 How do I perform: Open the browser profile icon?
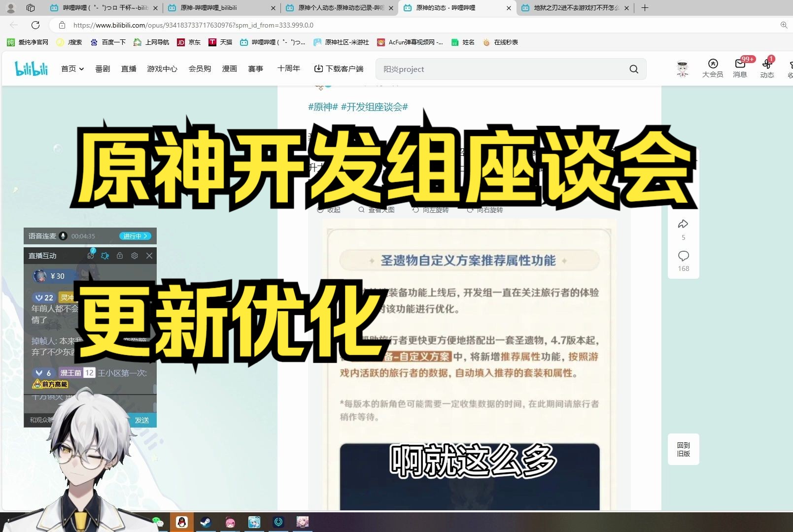click(11, 8)
